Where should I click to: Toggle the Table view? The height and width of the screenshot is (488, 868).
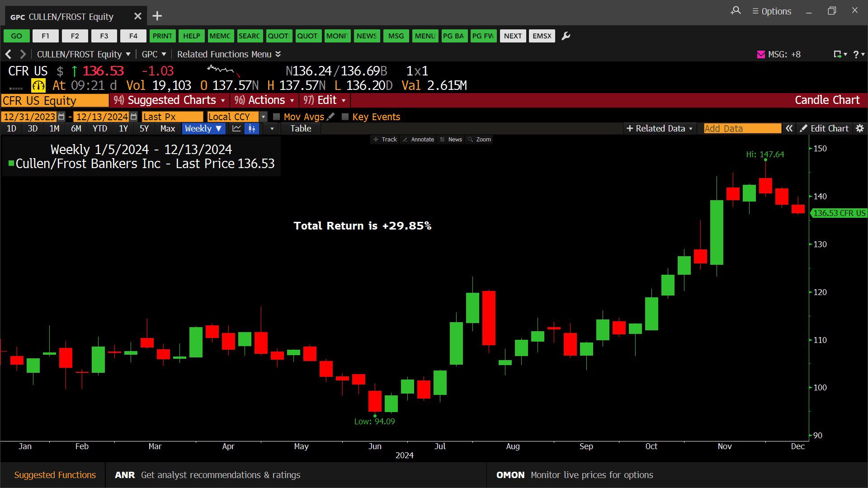tap(301, 129)
